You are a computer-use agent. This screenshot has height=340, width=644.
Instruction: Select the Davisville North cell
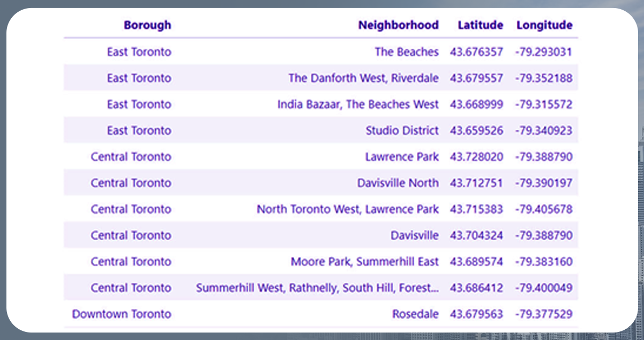(x=398, y=183)
